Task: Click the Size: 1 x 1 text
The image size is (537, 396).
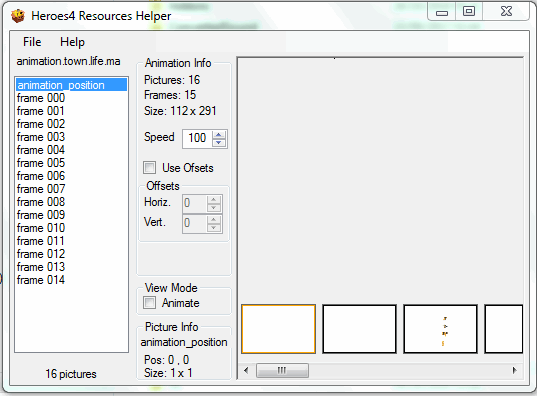Action: click(x=168, y=373)
